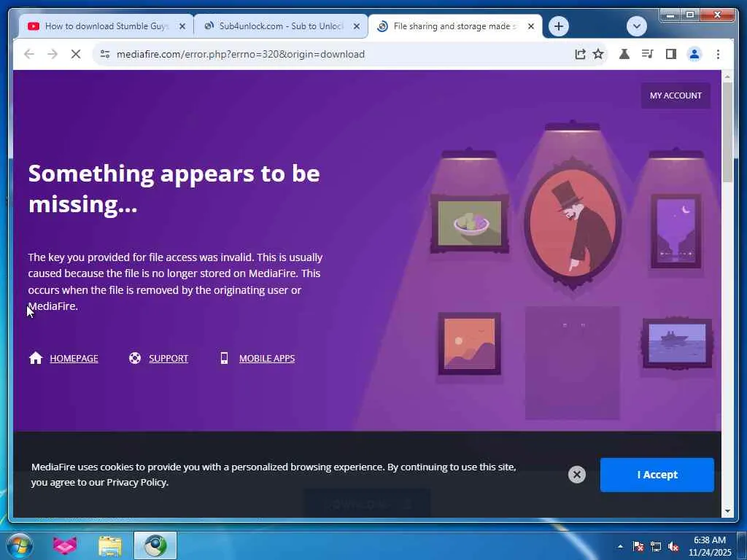Close the Stumble Guys YouTube tab

tap(182, 26)
